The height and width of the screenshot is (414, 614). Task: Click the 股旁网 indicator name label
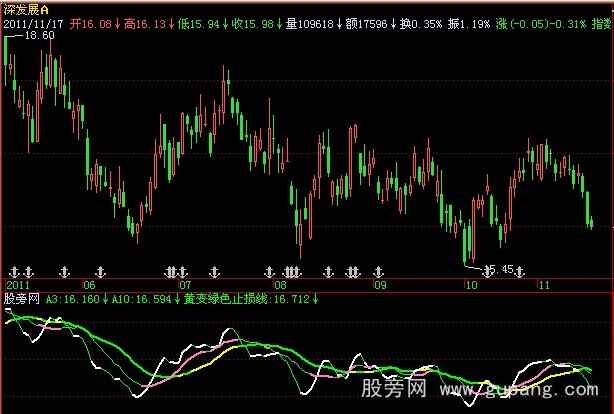(x=22, y=299)
